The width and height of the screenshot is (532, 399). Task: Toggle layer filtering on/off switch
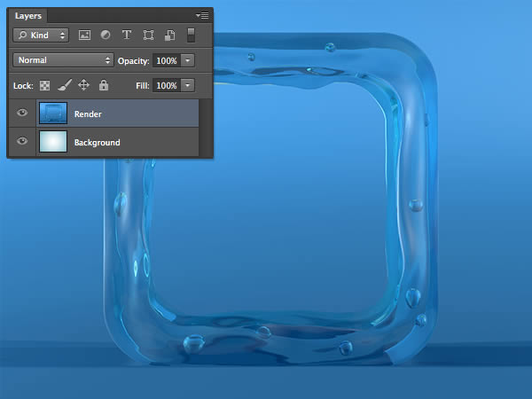191,35
